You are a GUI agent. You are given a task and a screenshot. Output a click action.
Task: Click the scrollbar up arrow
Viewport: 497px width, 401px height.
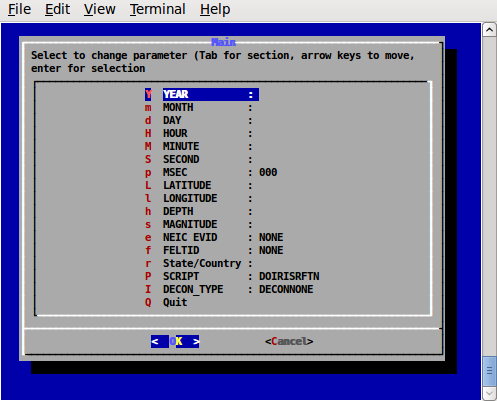pyautogui.click(x=489, y=30)
